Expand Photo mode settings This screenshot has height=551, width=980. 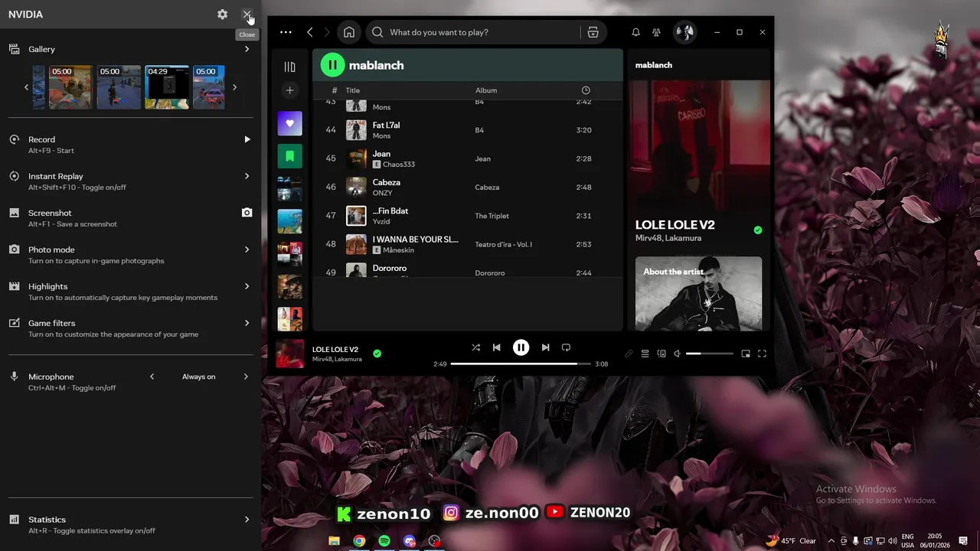coord(247,249)
